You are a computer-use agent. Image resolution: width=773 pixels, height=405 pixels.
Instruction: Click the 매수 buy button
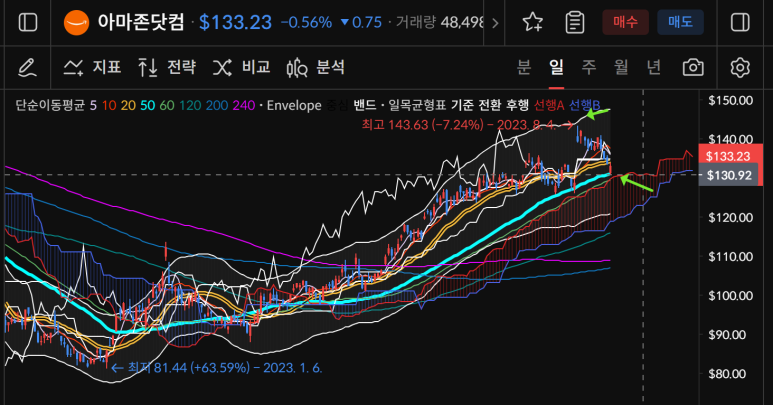626,22
